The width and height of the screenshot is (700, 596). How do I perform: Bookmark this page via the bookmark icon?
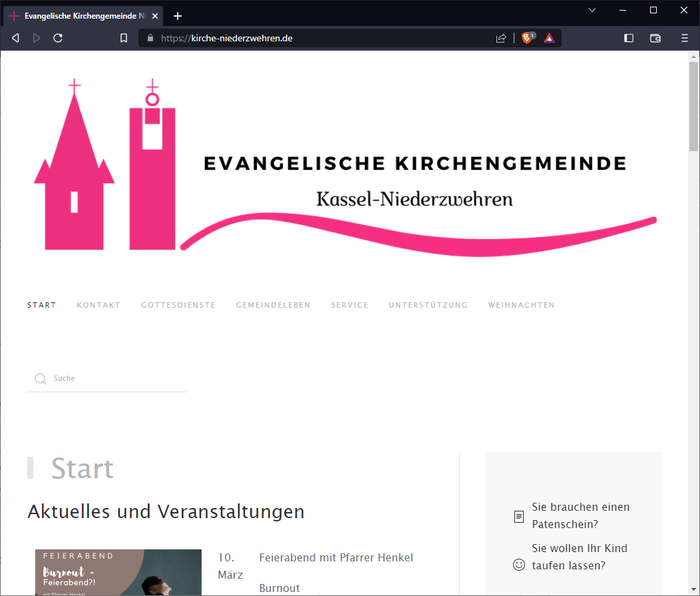pyautogui.click(x=123, y=37)
